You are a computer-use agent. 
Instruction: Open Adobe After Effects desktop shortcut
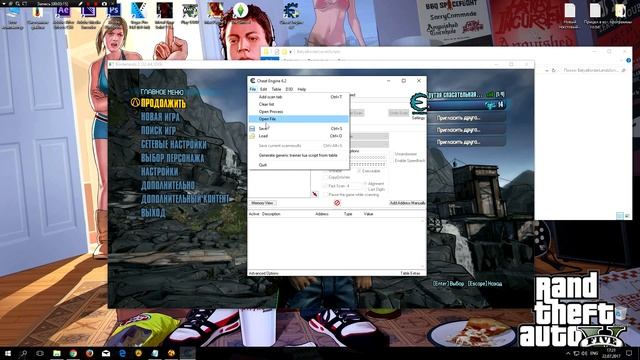[x=64, y=16]
